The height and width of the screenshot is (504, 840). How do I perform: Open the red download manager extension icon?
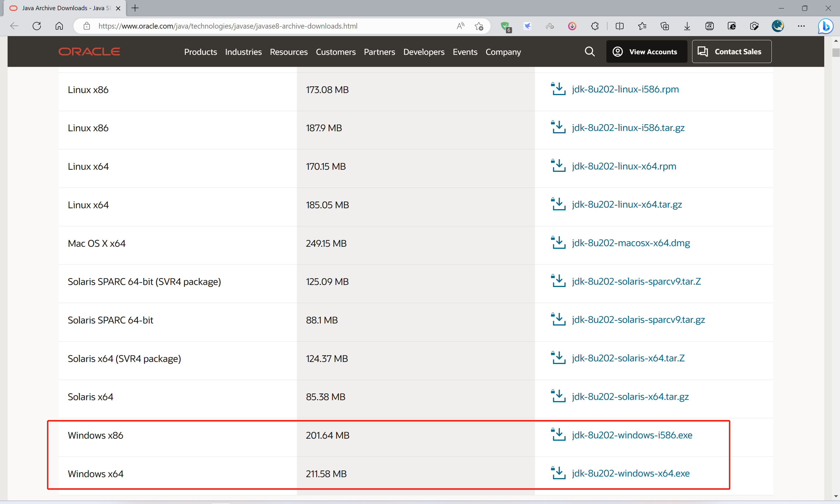coord(572,26)
